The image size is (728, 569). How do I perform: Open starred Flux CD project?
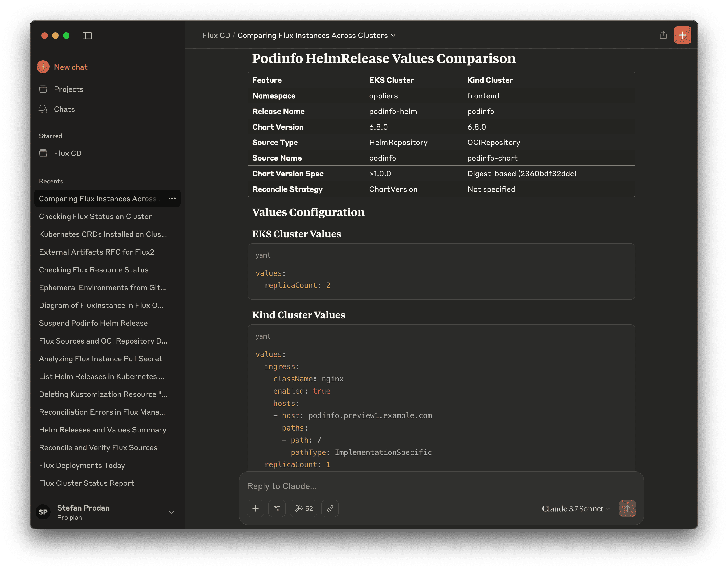(x=67, y=153)
